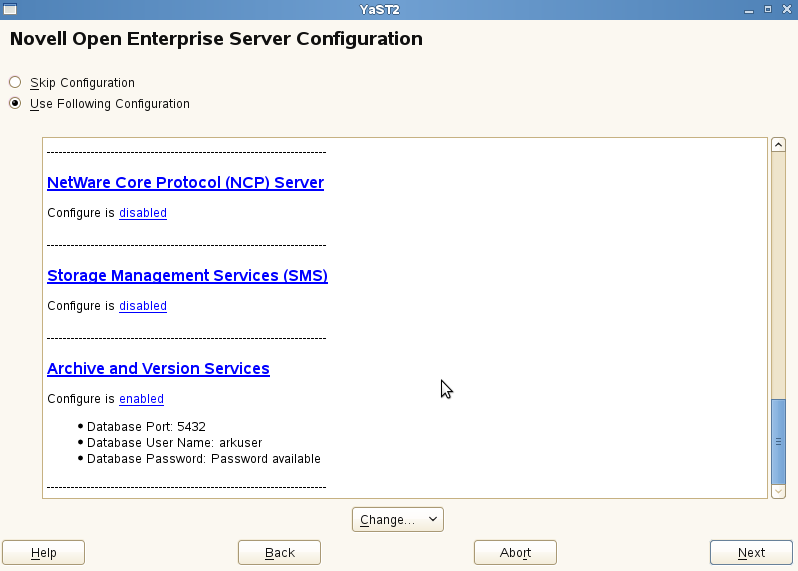This screenshot has height=571, width=798.
Task: Close the YaST2 window
Action: coord(786,9)
